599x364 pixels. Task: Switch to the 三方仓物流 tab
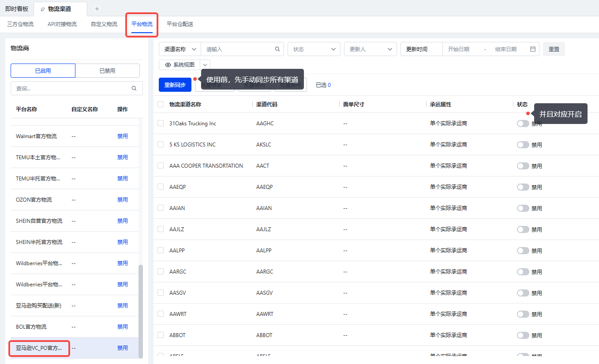pyautogui.click(x=20, y=24)
